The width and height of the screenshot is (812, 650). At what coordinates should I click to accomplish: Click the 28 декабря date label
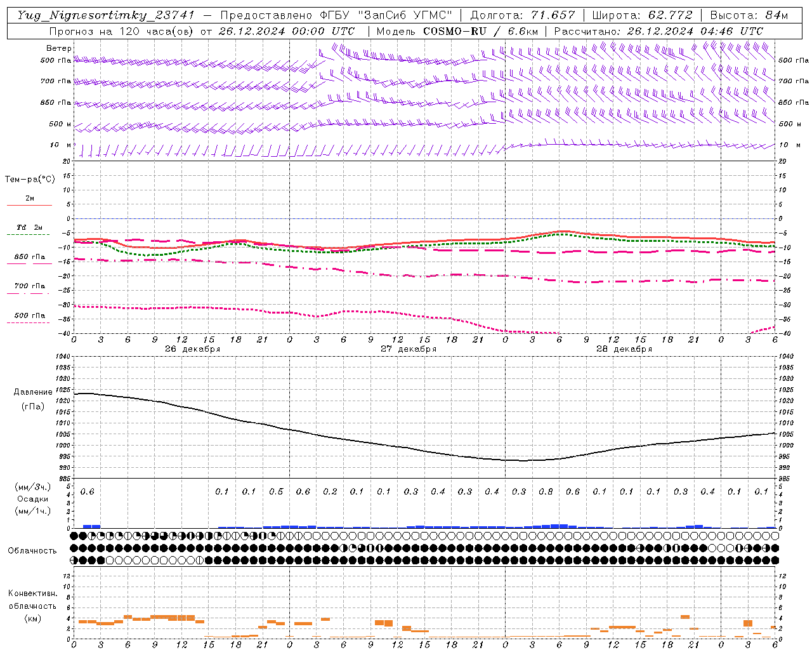pos(624,349)
